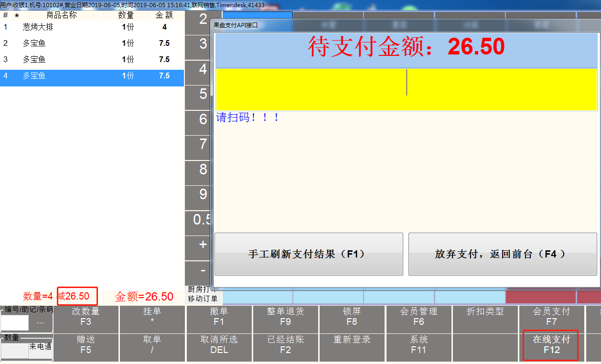Click the ... lookup button
The image size is (601, 364).
(41, 323)
